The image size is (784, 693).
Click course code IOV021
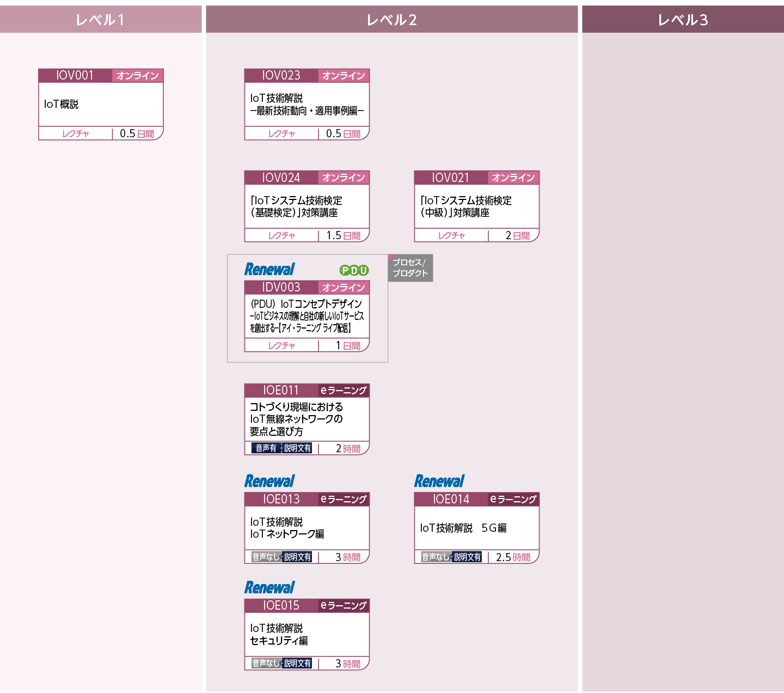[451, 178]
